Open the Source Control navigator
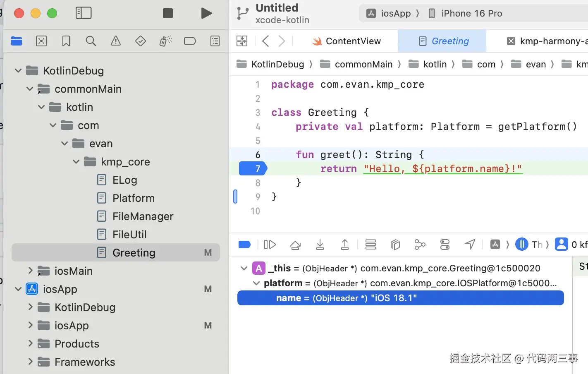 41,41
